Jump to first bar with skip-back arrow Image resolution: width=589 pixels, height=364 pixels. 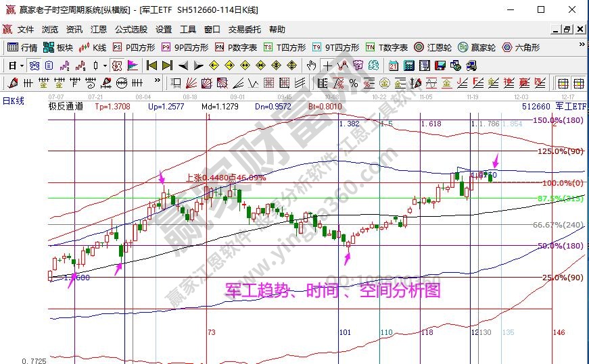(151, 66)
